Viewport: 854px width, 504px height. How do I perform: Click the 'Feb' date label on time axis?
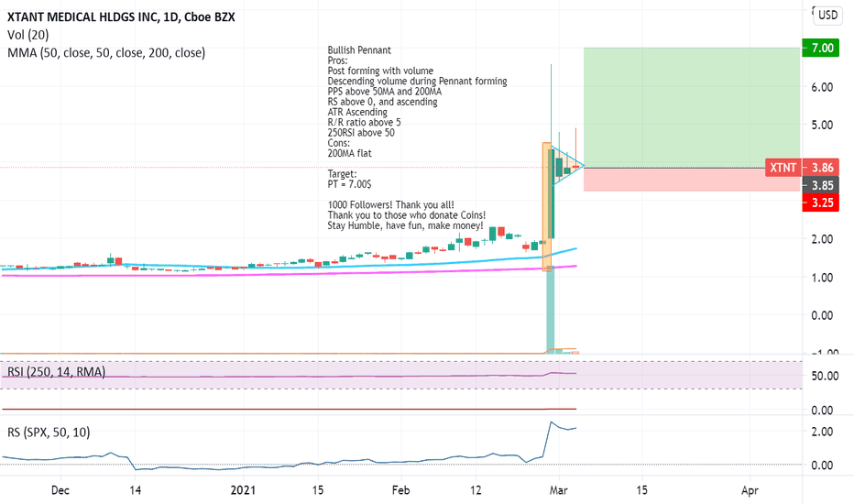coord(400,490)
